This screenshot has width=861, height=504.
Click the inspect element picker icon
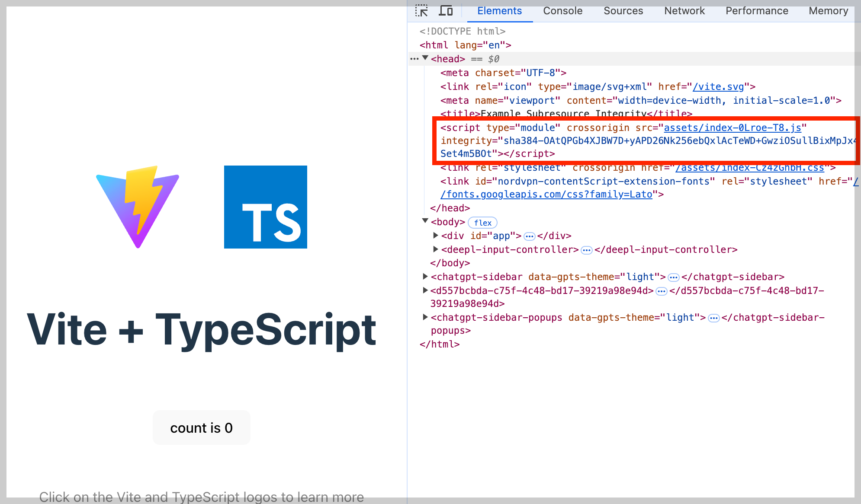tap(421, 11)
